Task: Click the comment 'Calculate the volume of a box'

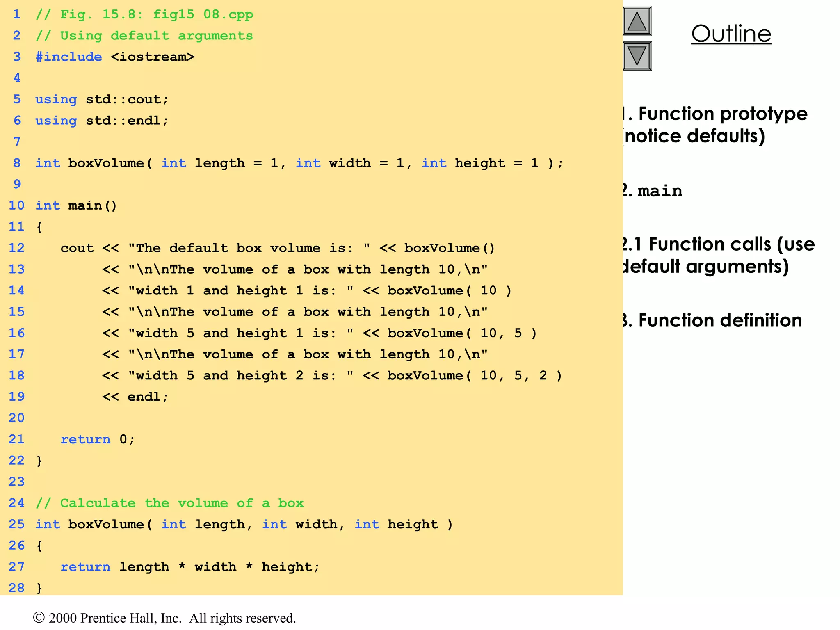Action: tap(170, 503)
